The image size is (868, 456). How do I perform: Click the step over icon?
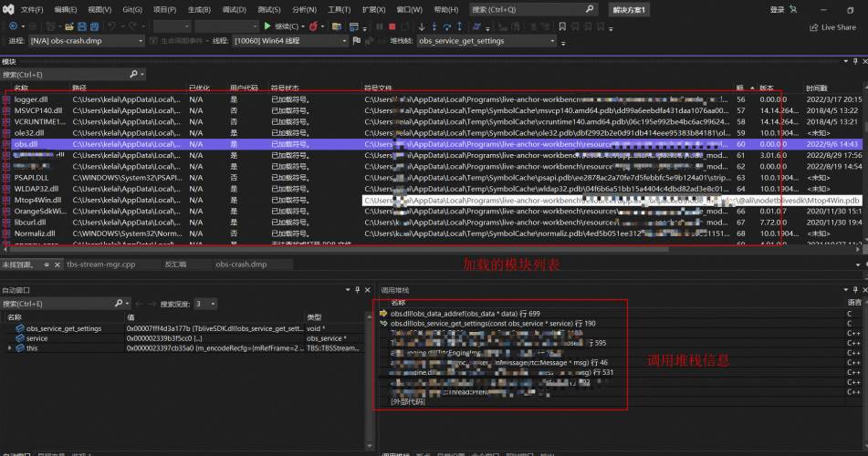[446, 26]
